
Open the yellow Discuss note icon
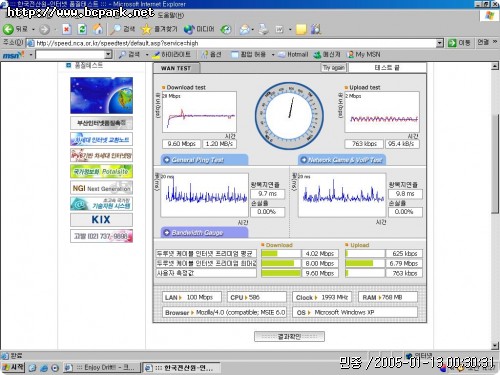(301, 30)
